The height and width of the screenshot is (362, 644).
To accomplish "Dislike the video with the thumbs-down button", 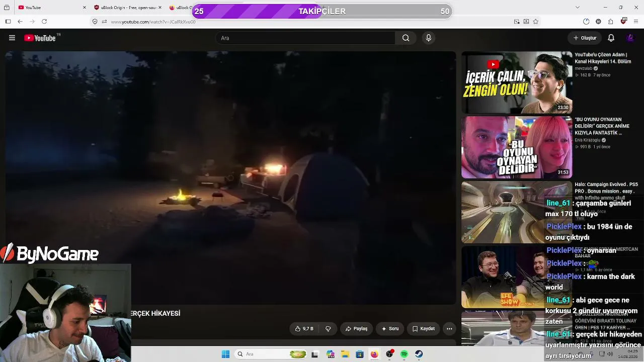I will tap(328, 329).
